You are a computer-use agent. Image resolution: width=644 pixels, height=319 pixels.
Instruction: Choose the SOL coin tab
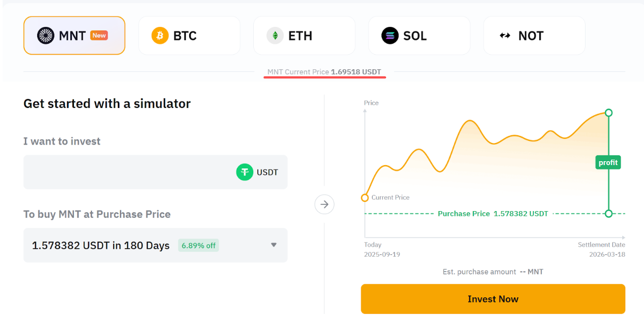coord(419,36)
